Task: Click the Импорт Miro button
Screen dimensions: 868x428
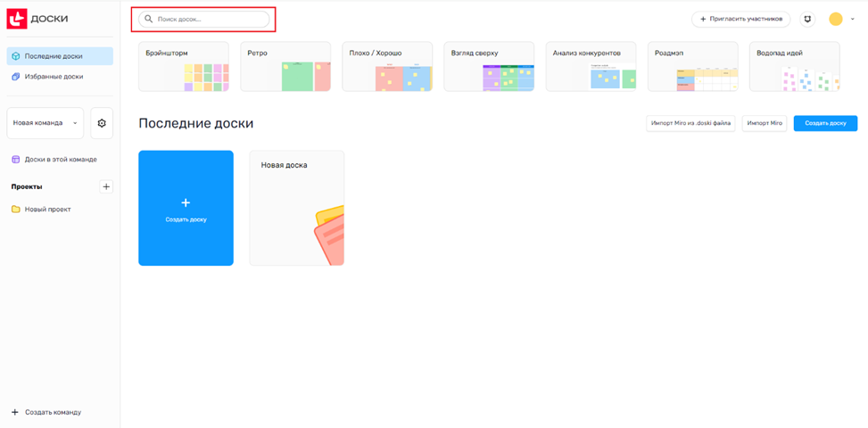Action: click(765, 123)
